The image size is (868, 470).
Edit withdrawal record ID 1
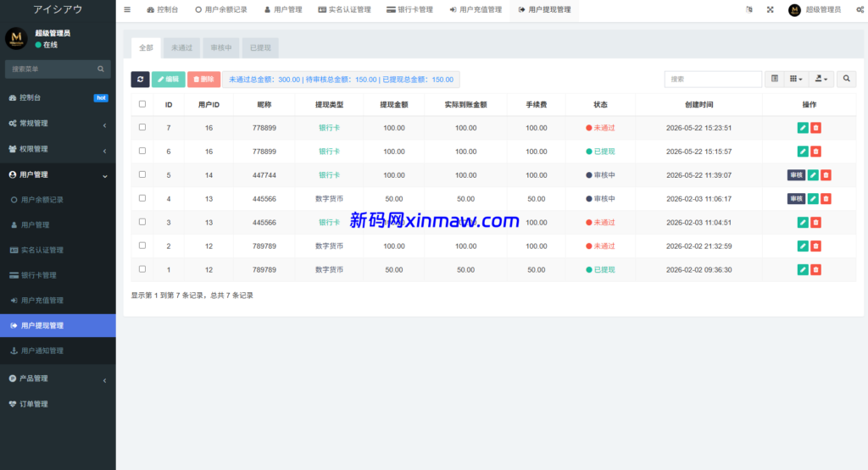click(803, 270)
